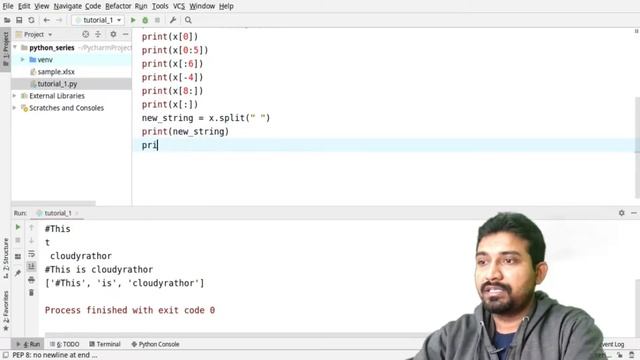Expand Scratches and Consoles node
The width and height of the screenshot is (640, 360).
click(x=15, y=108)
